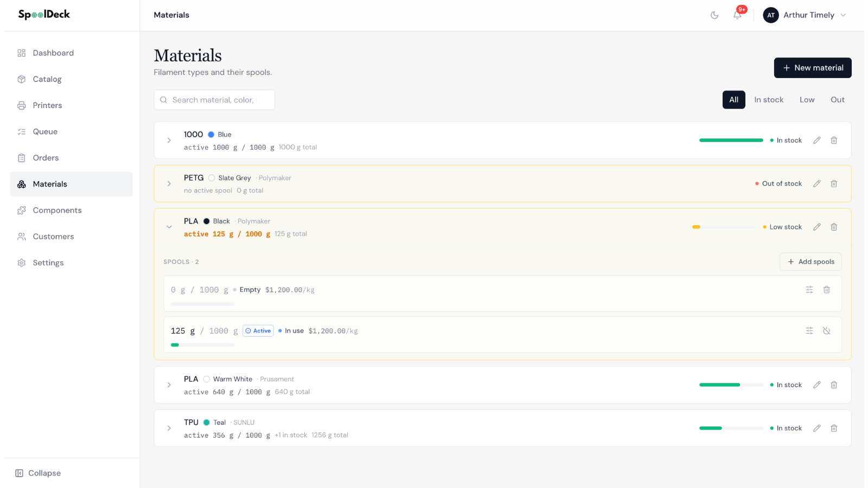This screenshot has width=868, height=488.
Task: Expand the PETG Slate Grey row
Action: (x=169, y=184)
